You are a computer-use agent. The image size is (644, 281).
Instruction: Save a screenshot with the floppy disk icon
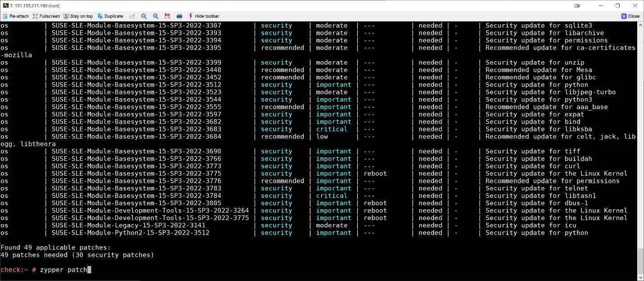[x=167, y=16]
